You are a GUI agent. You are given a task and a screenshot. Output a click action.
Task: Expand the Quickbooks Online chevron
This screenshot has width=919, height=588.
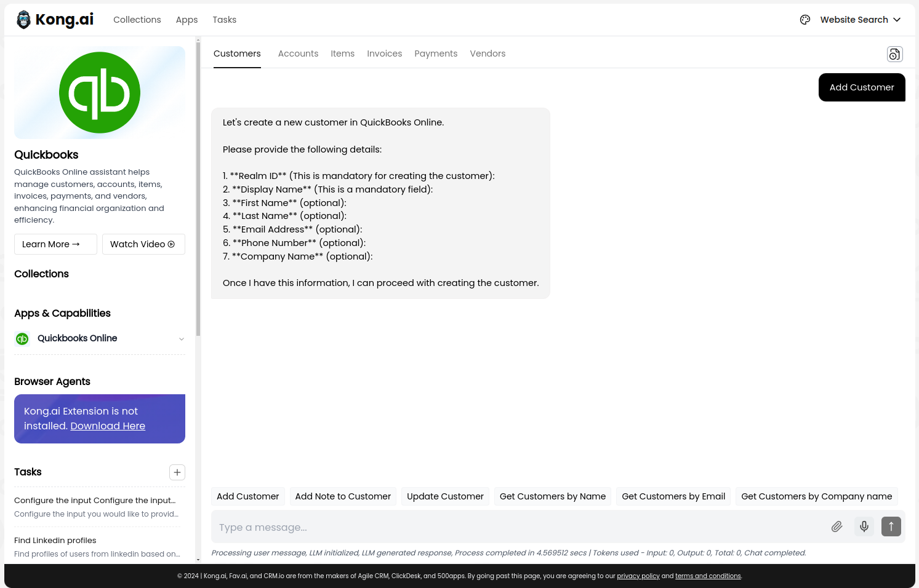tap(182, 339)
